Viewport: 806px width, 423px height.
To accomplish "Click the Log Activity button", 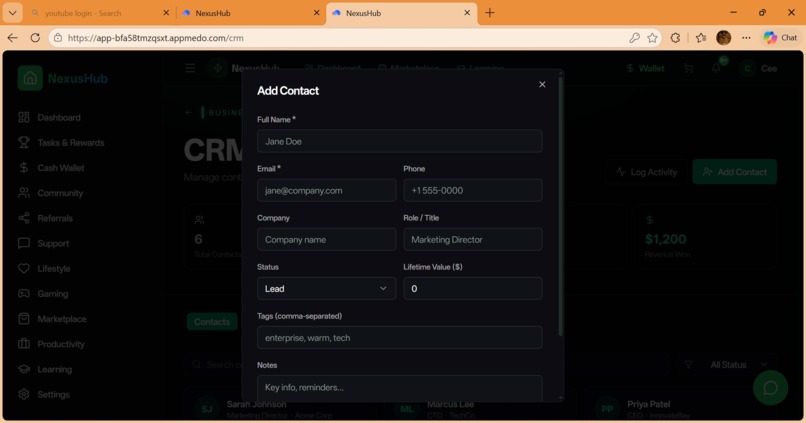I will pyautogui.click(x=647, y=172).
